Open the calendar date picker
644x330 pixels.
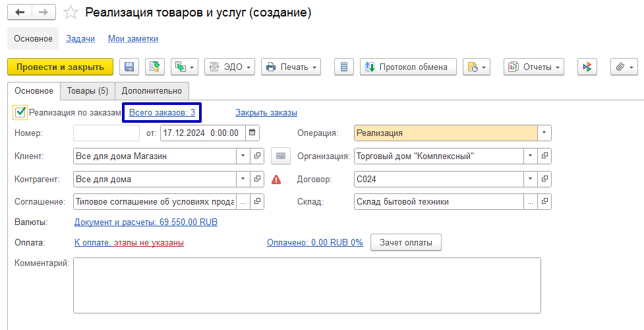click(252, 133)
